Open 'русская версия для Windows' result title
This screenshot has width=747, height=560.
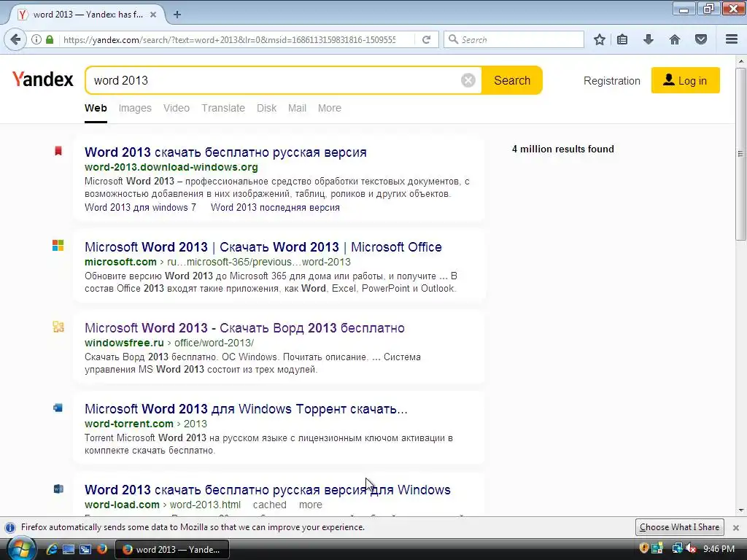(x=267, y=490)
